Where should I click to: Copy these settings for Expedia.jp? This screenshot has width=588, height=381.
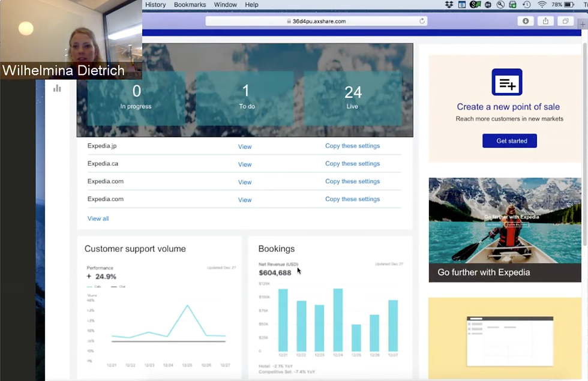(353, 146)
